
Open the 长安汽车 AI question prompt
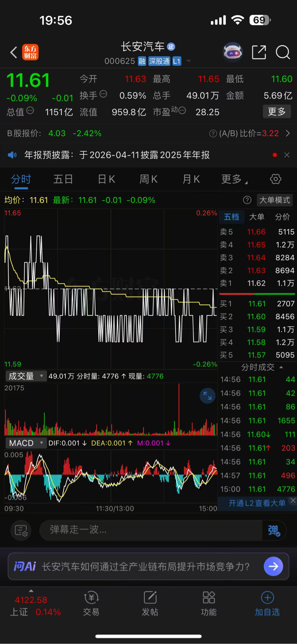(x=146, y=567)
